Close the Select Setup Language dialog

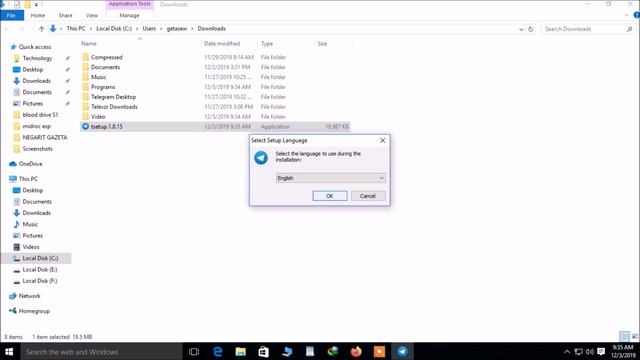pos(382,140)
